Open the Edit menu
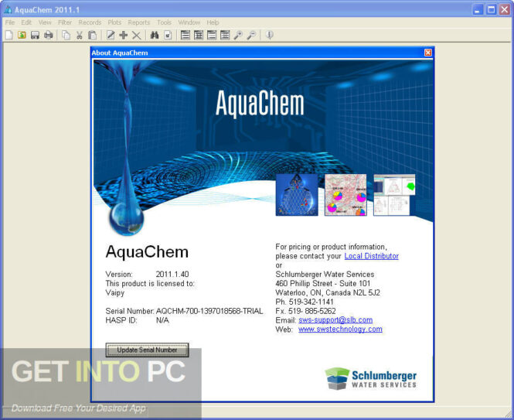514x420 pixels. [x=26, y=22]
